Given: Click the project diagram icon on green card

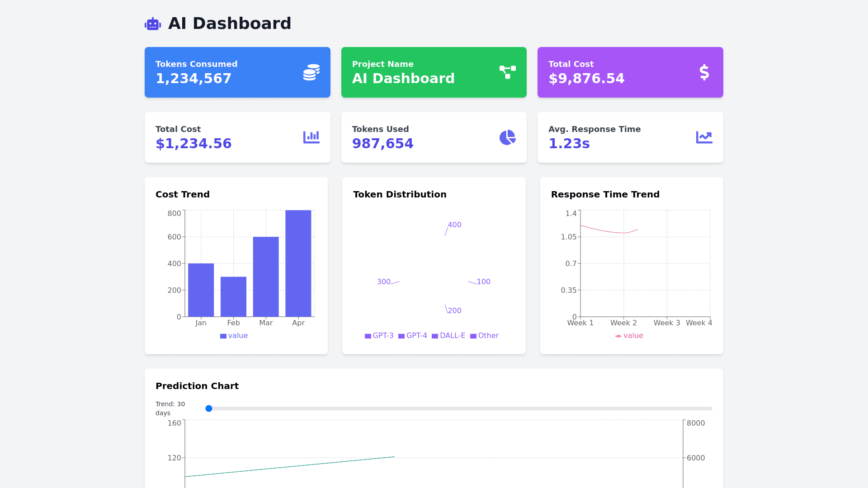Looking at the screenshot, I should (x=507, y=72).
